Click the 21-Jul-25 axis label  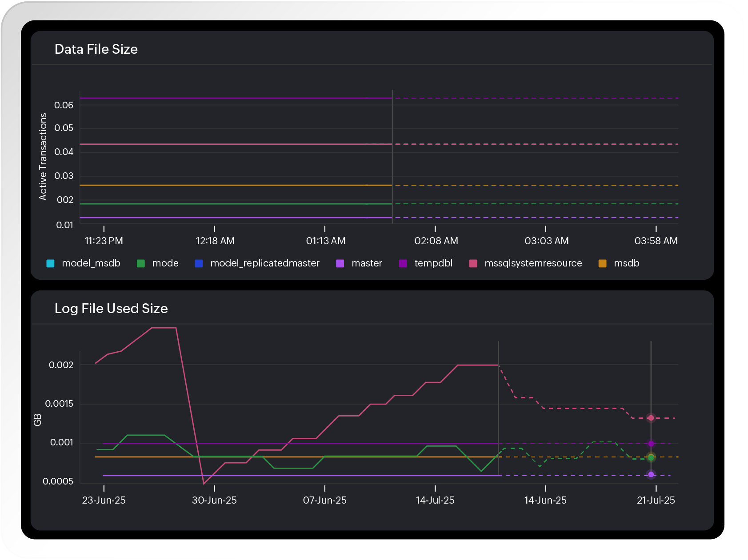pos(656,500)
